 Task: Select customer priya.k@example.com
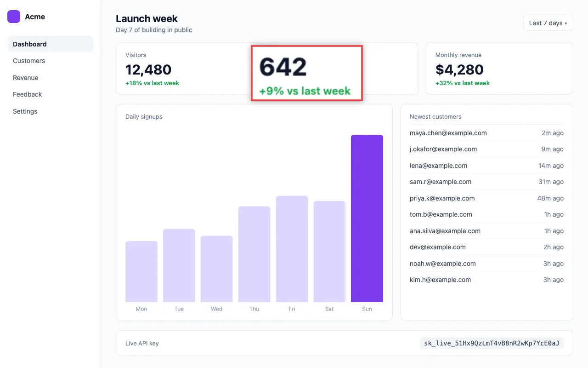click(x=486, y=198)
